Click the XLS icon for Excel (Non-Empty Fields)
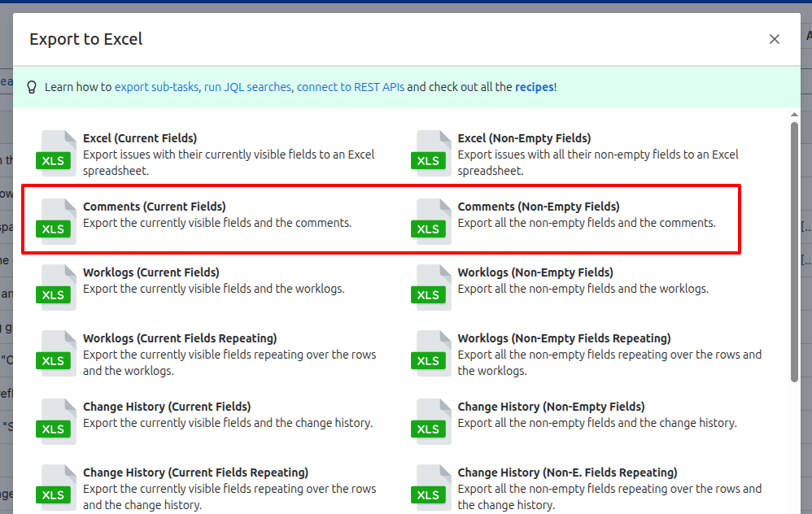Viewport: 812px width, 514px height. click(x=430, y=153)
